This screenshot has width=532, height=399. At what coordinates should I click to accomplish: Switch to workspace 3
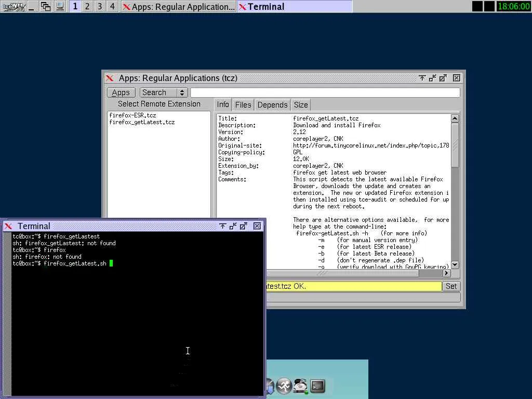click(100, 6)
